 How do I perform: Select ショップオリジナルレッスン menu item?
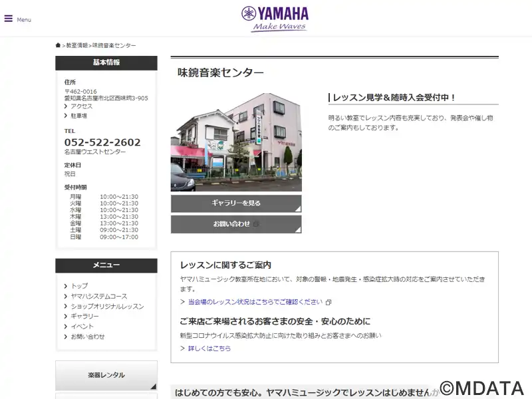tap(107, 307)
